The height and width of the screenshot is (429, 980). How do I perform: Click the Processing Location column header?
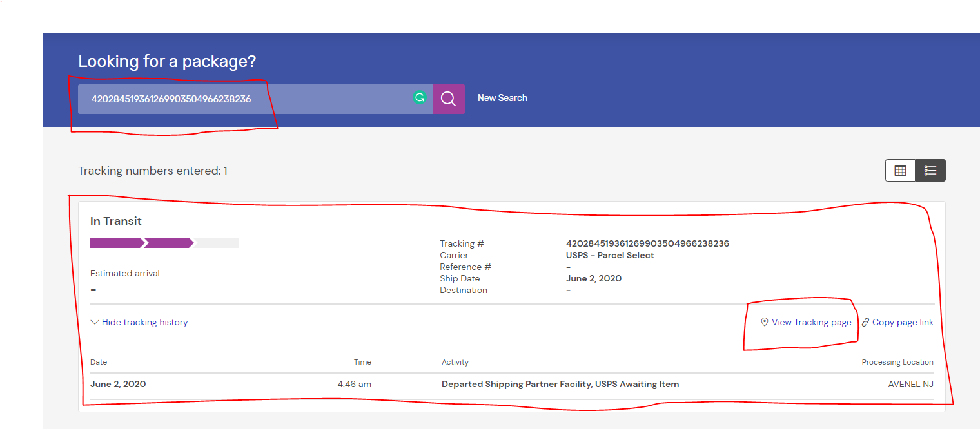(897, 362)
